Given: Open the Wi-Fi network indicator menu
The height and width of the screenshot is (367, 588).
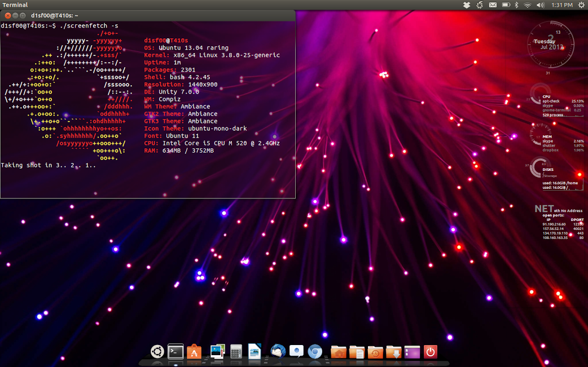Looking at the screenshot, I should coord(528,5).
